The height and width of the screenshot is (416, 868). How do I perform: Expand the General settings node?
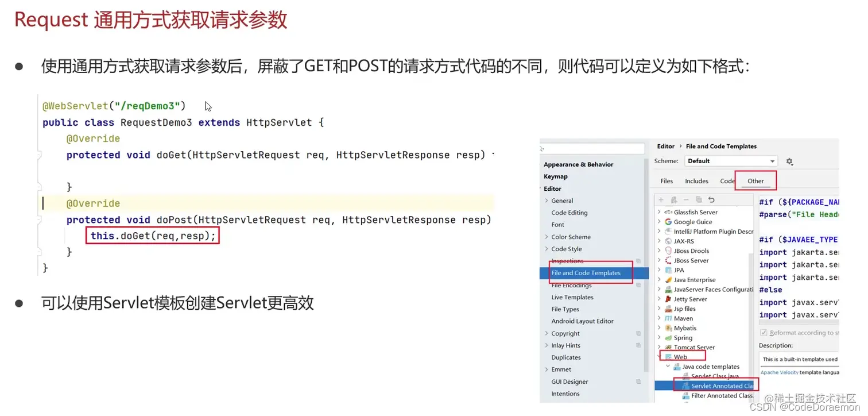(547, 201)
